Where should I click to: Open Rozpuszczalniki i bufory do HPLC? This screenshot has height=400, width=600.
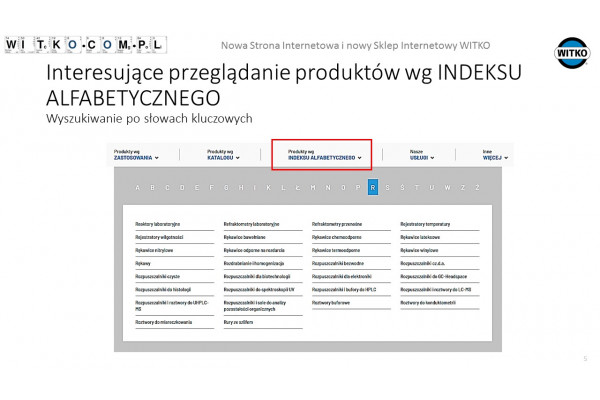(344, 290)
